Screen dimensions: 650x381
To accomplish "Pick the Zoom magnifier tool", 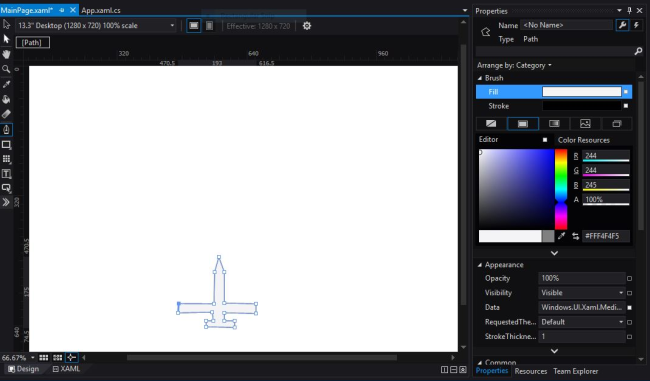I will click(x=6, y=69).
